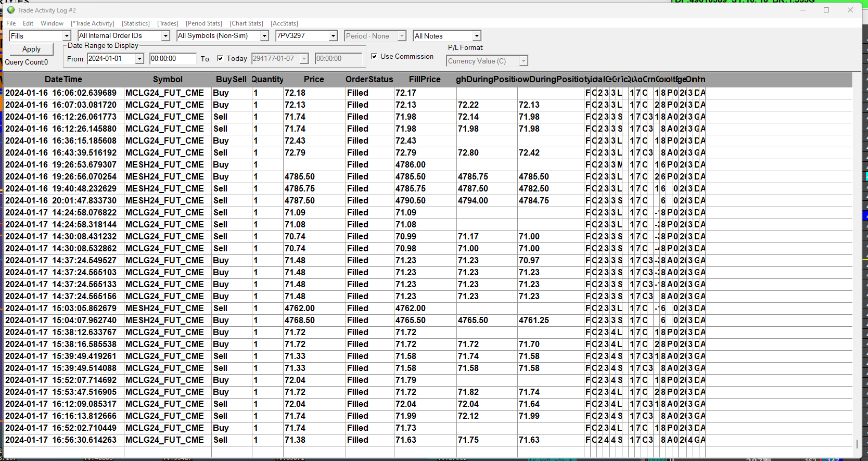The width and height of the screenshot is (868, 461).
Task: Expand the All Internal Order IDs dropdown
Action: coord(165,36)
